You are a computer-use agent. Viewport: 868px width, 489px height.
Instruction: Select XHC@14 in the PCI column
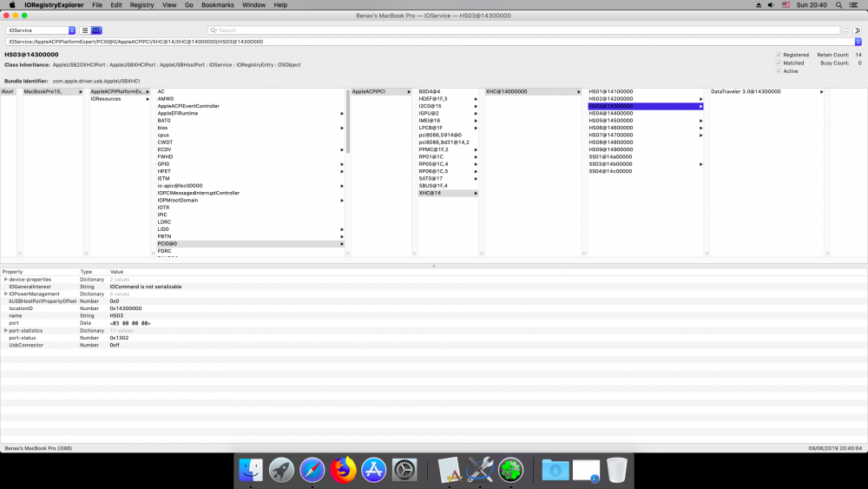point(448,194)
